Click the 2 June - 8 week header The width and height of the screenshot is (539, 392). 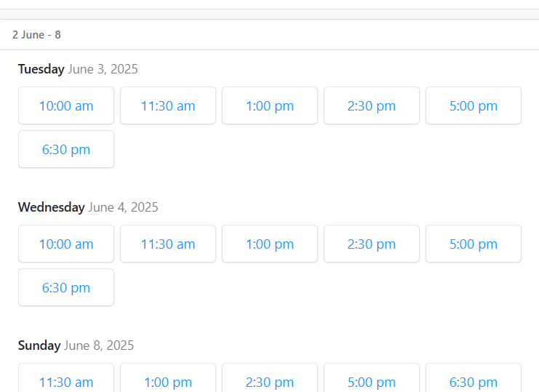click(36, 34)
